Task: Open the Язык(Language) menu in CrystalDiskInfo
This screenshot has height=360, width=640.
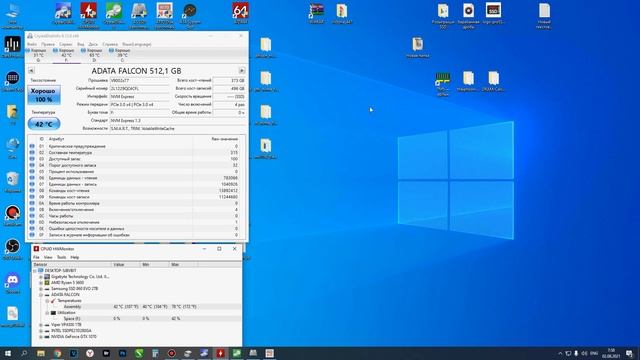Action: tap(137, 44)
